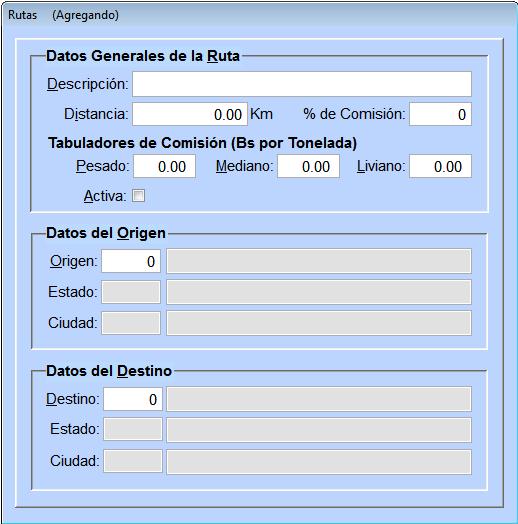Focus the Liviano commission field
Image resolution: width=518 pixels, height=524 pixels.
coord(440,166)
